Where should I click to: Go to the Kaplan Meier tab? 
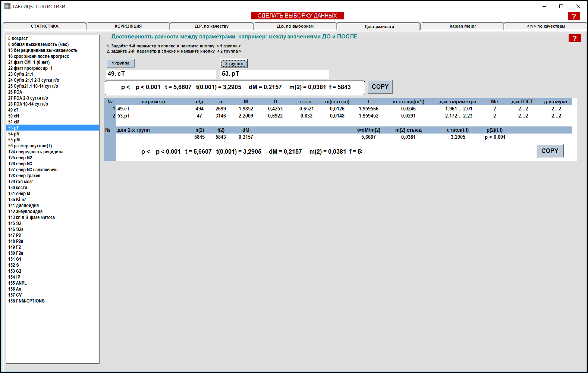462,26
